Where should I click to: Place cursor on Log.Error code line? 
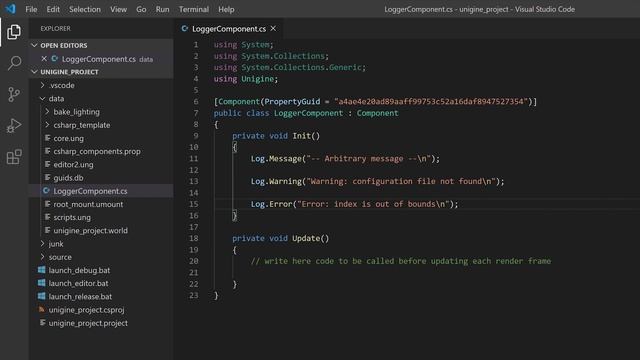click(x=354, y=204)
